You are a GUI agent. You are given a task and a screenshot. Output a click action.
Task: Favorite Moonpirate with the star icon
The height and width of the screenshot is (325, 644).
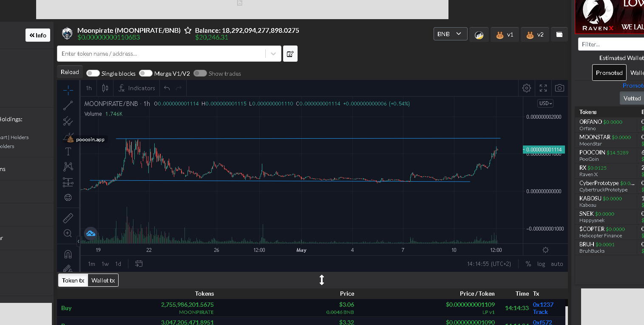[188, 31]
